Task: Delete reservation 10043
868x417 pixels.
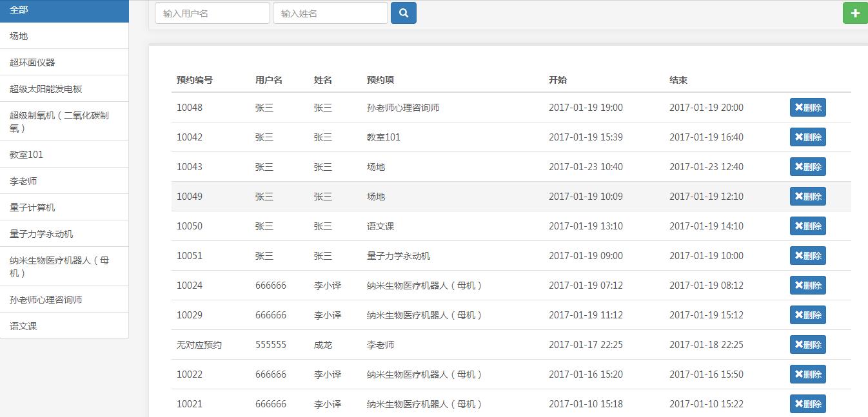Action: coord(807,167)
